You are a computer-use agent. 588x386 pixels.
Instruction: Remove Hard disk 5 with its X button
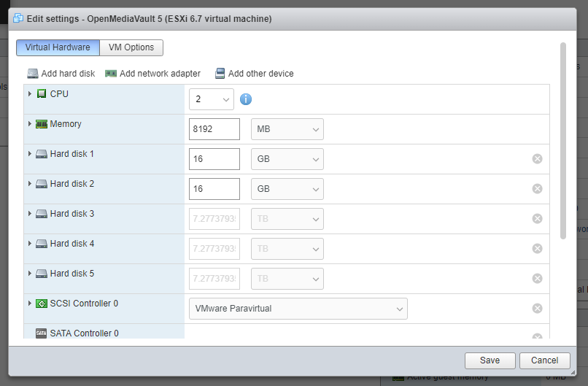537,278
